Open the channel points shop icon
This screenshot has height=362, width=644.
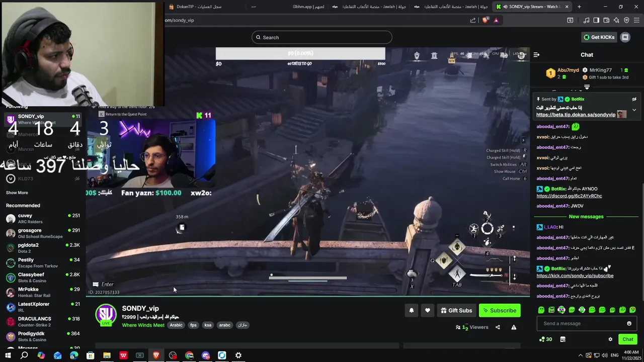click(x=562, y=339)
